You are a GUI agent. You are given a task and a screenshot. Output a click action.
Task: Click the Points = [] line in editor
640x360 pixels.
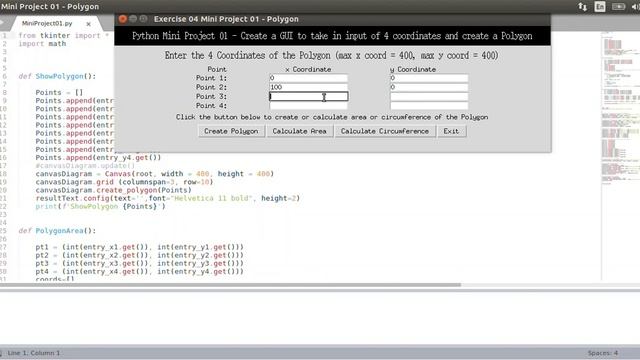click(59, 93)
